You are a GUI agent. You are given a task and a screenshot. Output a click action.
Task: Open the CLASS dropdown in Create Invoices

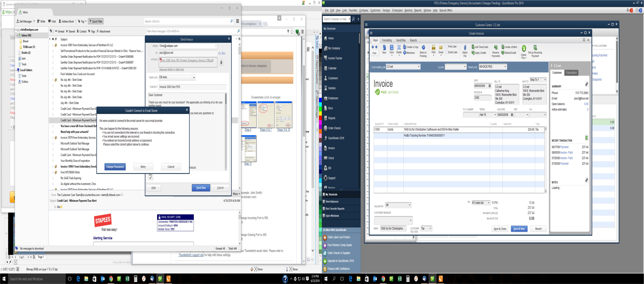(464, 67)
